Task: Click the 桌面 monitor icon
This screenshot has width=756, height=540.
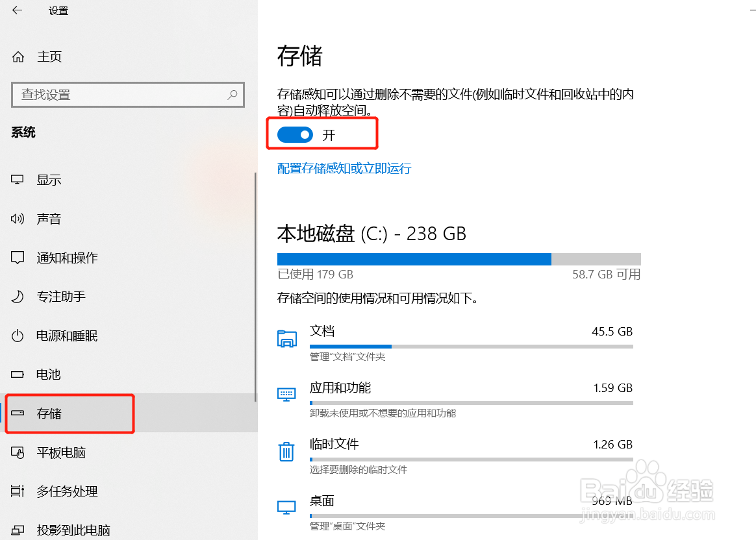Action: (x=286, y=508)
